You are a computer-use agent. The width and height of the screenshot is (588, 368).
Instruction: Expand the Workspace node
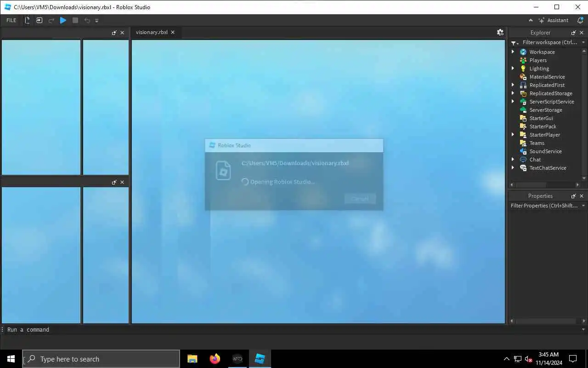point(513,52)
